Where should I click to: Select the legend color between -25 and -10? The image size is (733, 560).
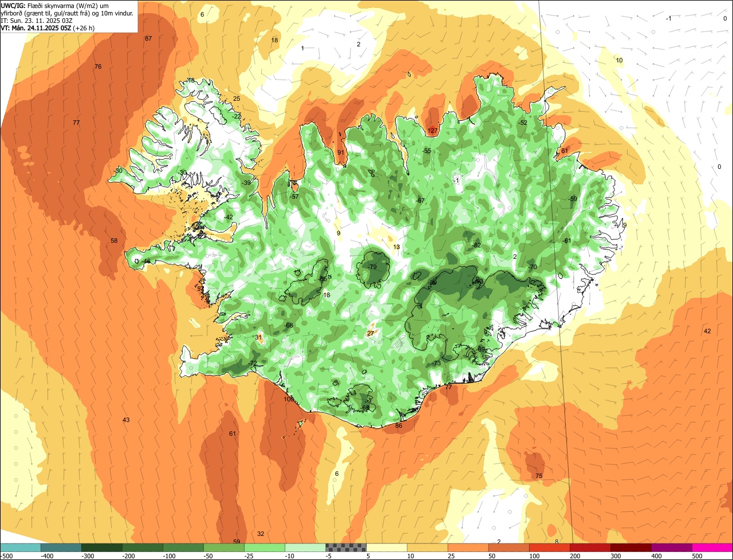point(265,547)
